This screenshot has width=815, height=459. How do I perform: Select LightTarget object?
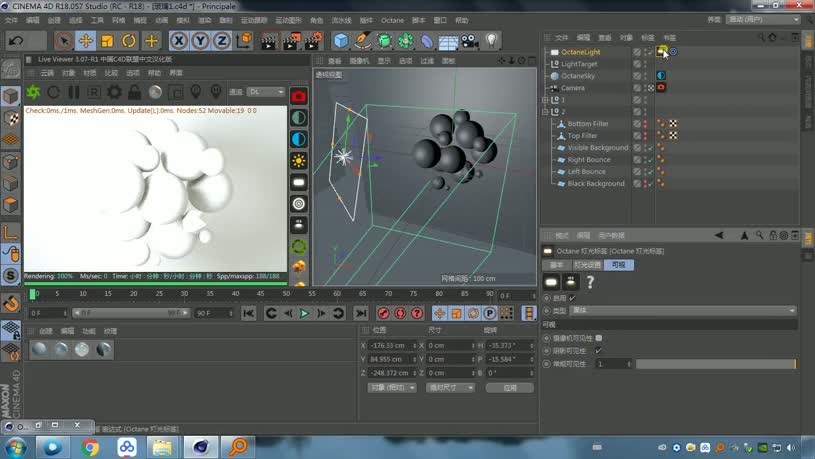coord(579,64)
